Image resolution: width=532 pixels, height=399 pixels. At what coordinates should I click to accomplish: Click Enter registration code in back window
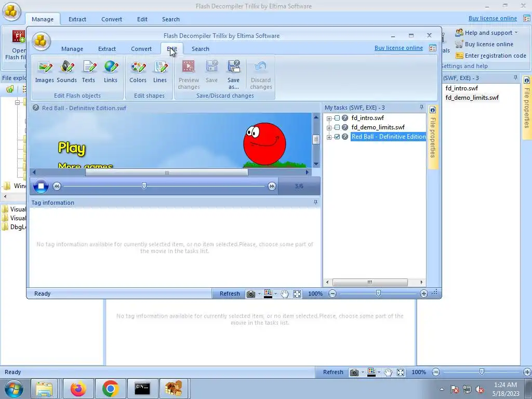pyautogui.click(x=491, y=56)
